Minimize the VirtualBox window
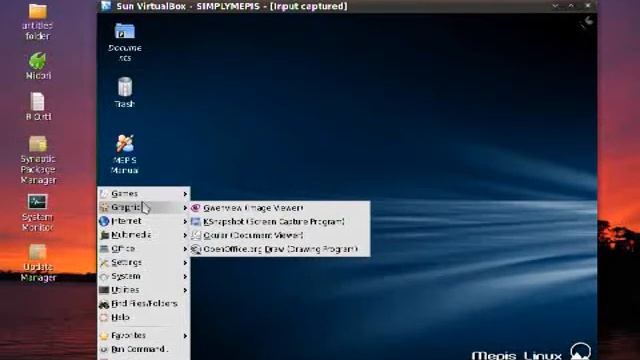The image size is (640, 360). (x=555, y=6)
